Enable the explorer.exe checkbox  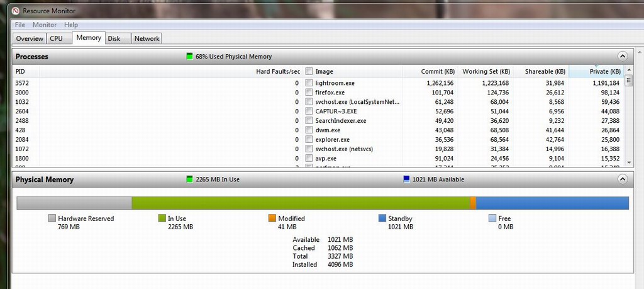click(x=309, y=140)
